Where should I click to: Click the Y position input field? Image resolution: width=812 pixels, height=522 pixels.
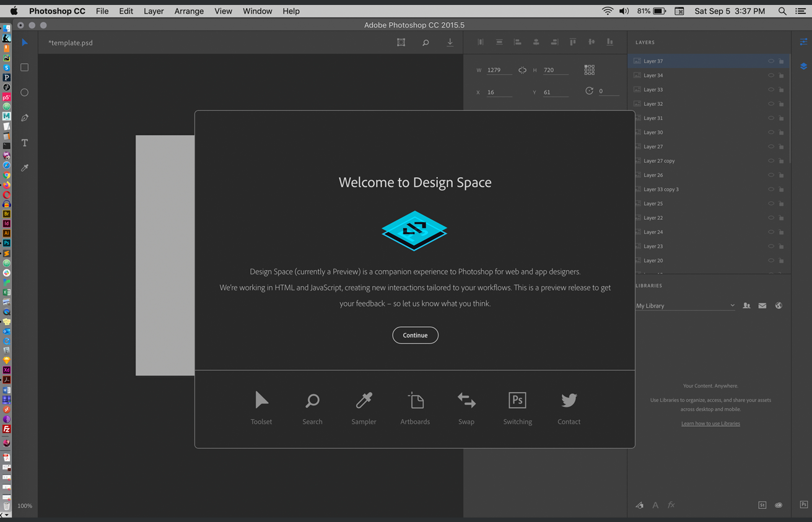tap(556, 92)
